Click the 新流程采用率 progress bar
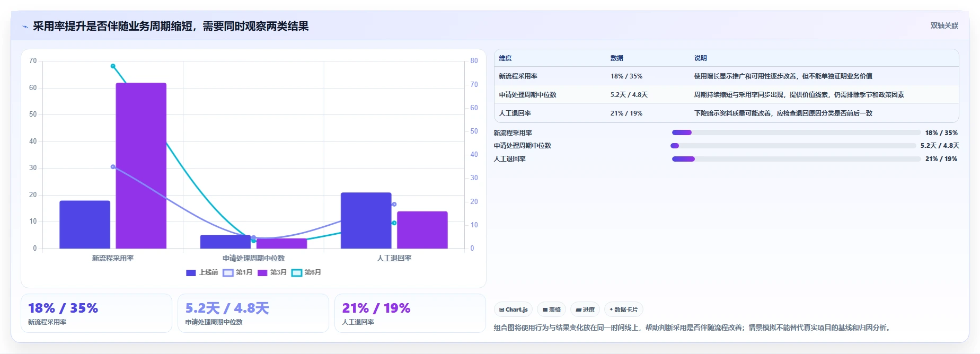Image resolution: width=980 pixels, height=354 pixels. pyautogui.click(x=796, y=132)
